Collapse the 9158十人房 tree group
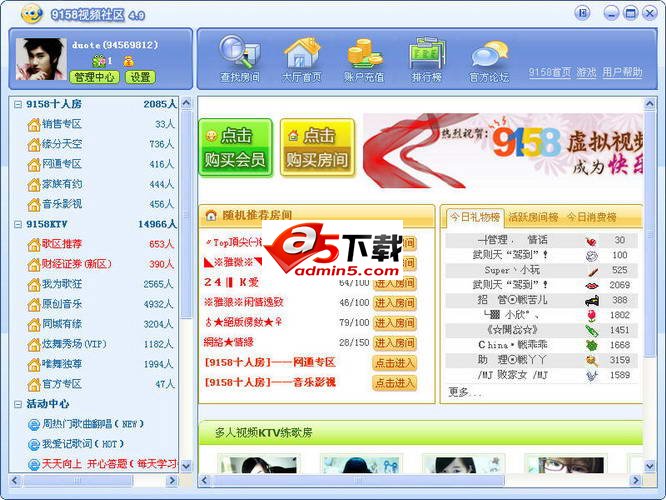This screenshot has width=666, height=500. (x=18, y=104)
